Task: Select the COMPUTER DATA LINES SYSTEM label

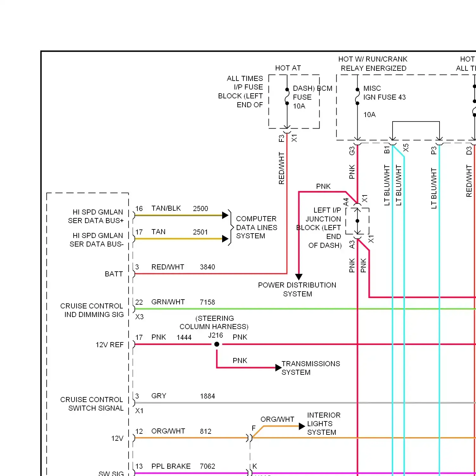Action: click(256, 227)
